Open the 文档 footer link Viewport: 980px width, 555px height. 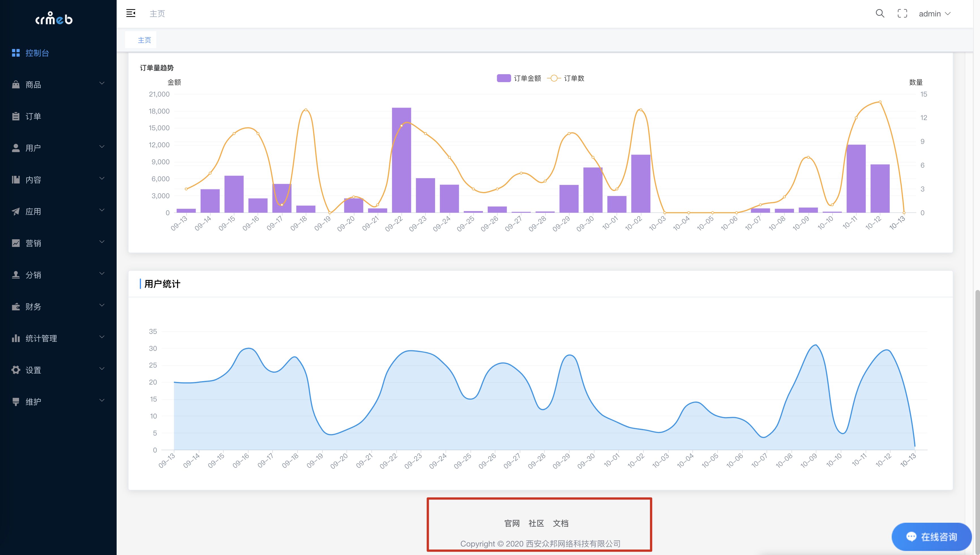point(560,523)
